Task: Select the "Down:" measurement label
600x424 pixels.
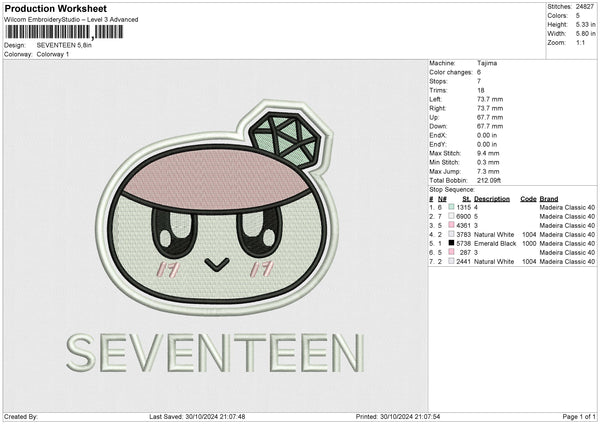Action: pyautogui.click(x=438, y=126)
